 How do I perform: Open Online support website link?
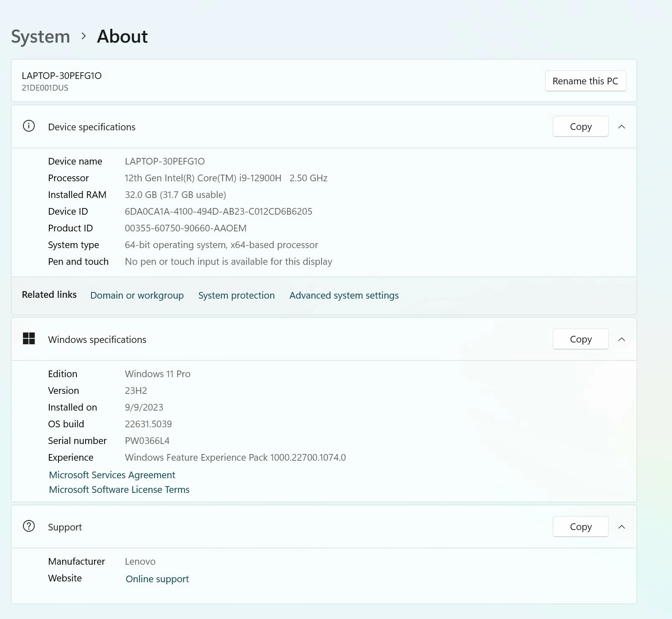157,579
